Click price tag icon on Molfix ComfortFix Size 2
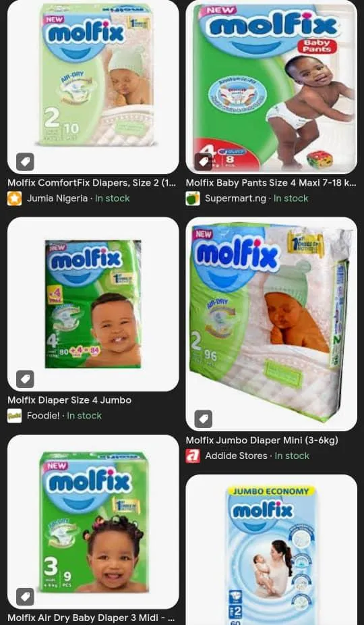 25,162
